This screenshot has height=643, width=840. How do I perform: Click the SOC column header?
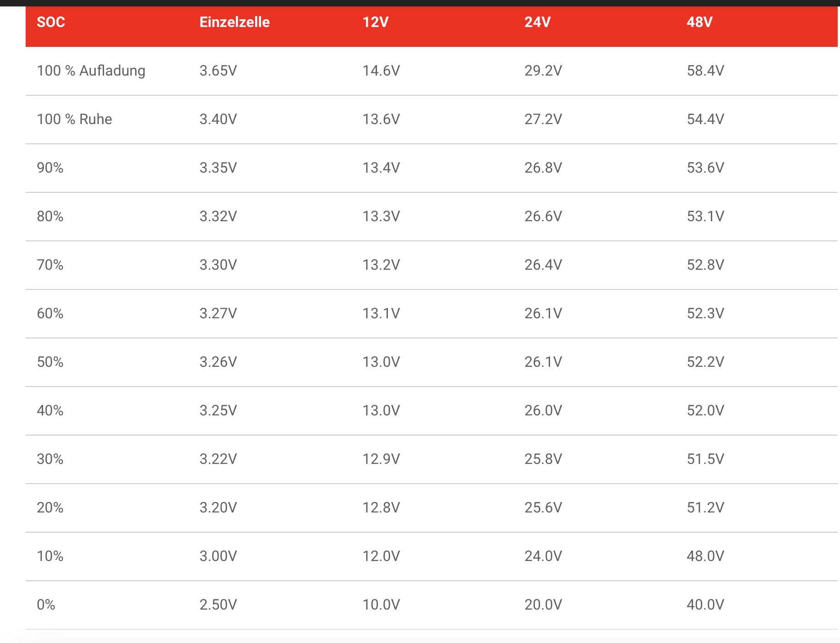pyautogui.click(x=51, y=22)
